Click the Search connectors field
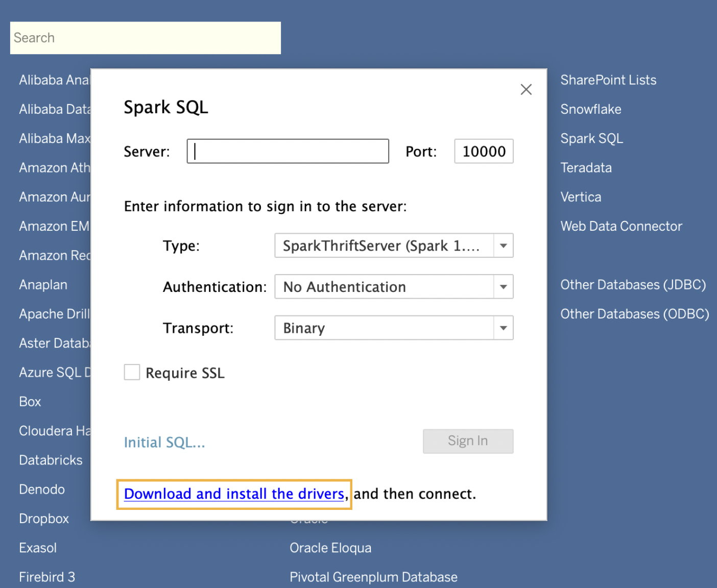717x588 pixels. tap(146, 38)
